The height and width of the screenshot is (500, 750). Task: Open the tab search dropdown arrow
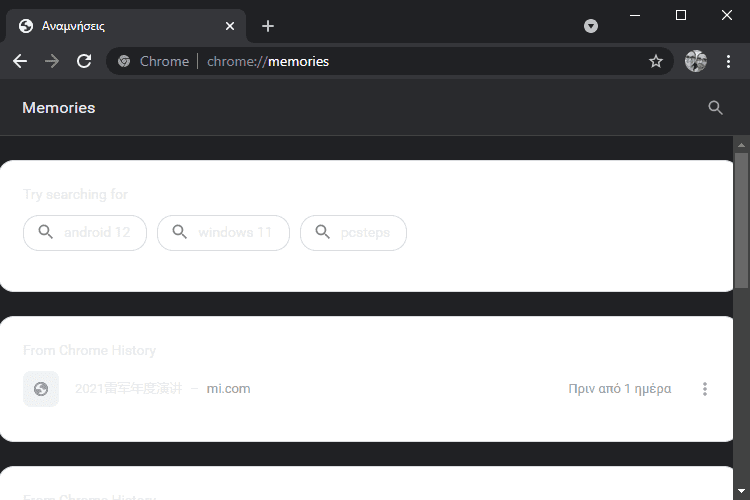591,26
